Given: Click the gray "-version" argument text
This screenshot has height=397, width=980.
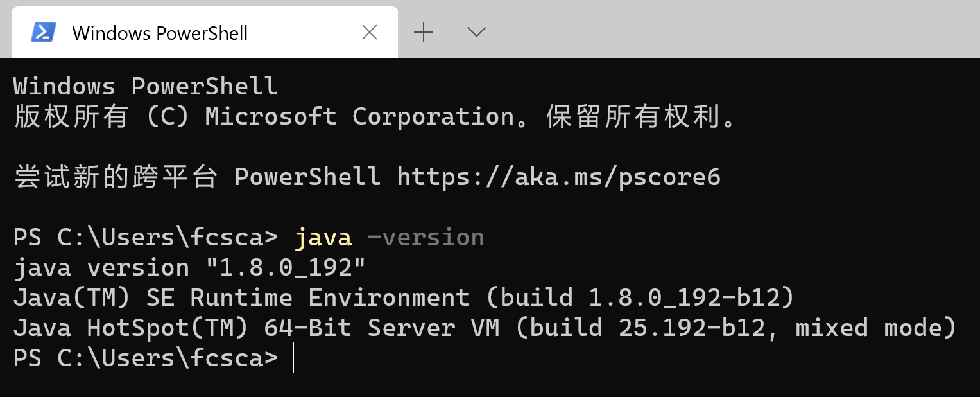Looking at the screenshot, I should 426,238.
